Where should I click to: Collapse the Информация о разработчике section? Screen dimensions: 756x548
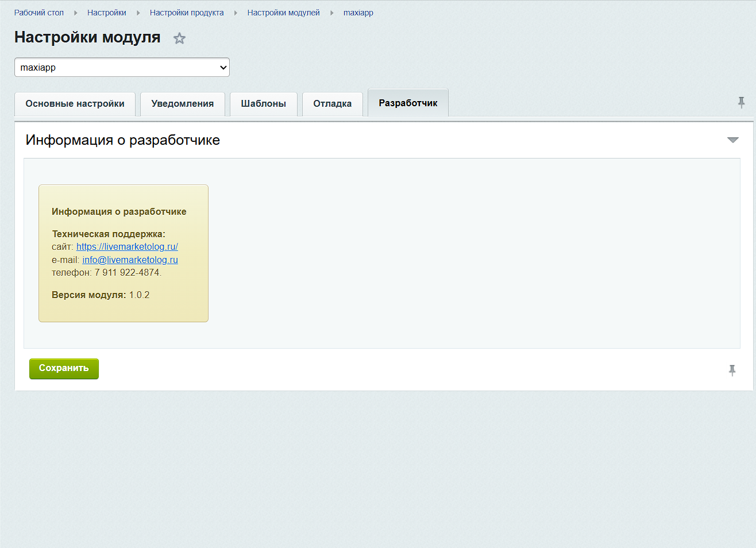click(x=732, y=140)
